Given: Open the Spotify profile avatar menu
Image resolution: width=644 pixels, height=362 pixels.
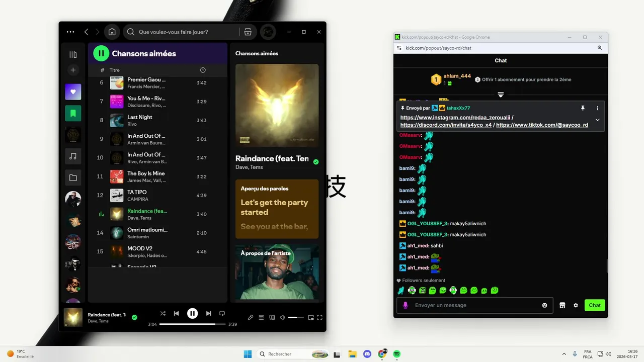Looking at the screenshot, I should pos(268,32).
